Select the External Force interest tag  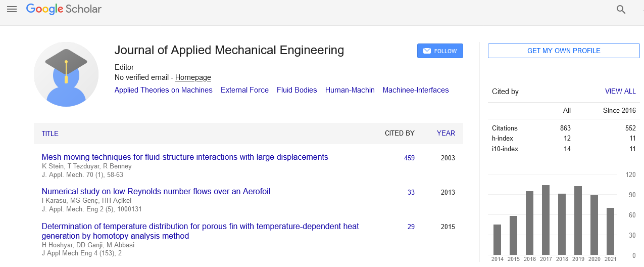[244, 90]
